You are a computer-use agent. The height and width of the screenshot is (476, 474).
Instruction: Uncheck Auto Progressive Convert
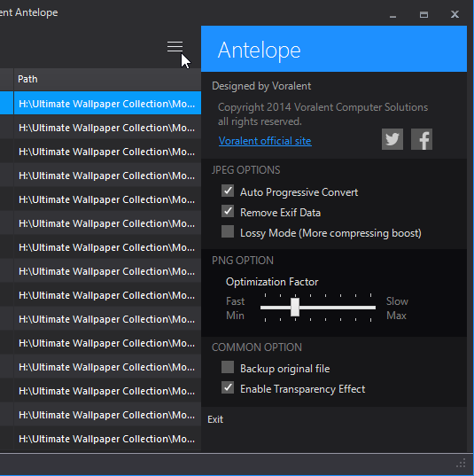coord(228,191)
